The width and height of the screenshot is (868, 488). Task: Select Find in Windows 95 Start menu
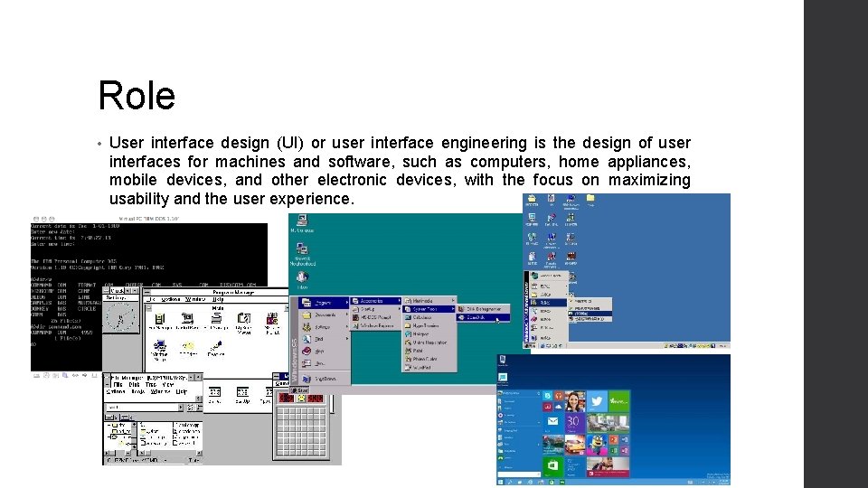(x=324, y=339)
